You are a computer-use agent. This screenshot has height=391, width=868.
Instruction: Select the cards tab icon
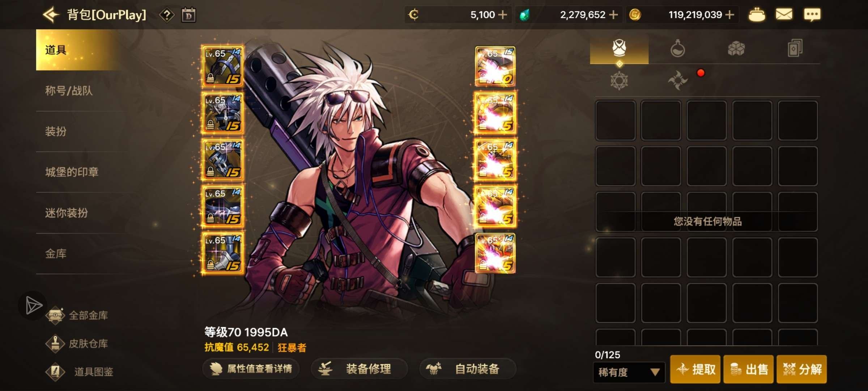click(795, 48)
